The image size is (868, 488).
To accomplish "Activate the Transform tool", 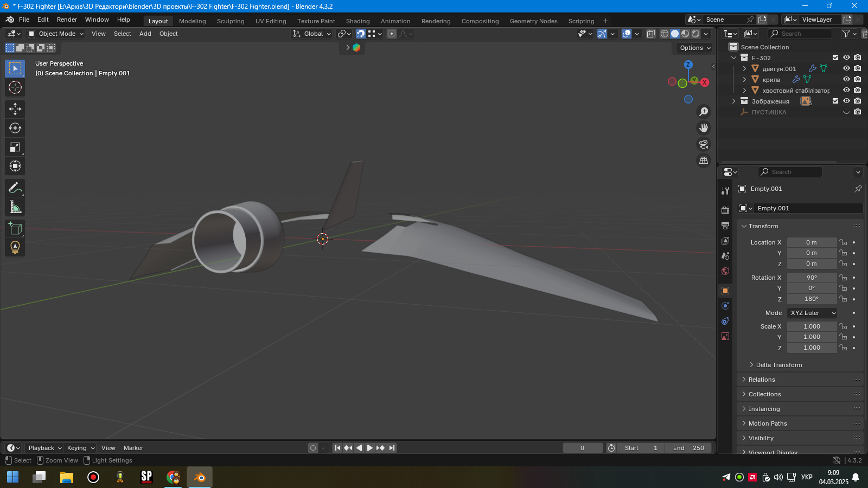I will tap(15, 166).
